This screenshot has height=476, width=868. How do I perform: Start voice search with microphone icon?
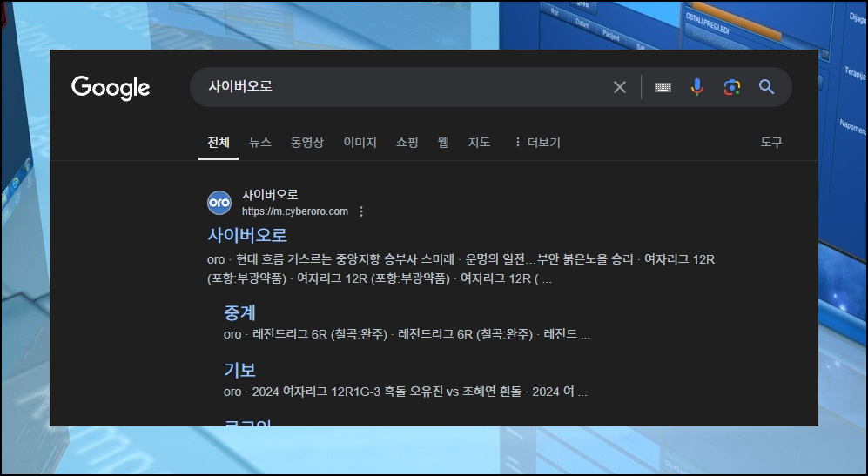pyautogui.click(x=697, y=87)
